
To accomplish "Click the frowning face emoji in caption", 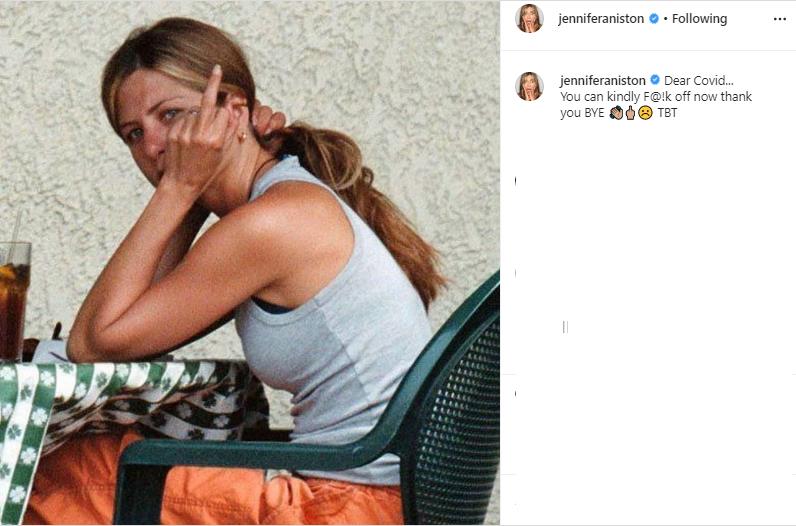I will [x=646, y=114].
